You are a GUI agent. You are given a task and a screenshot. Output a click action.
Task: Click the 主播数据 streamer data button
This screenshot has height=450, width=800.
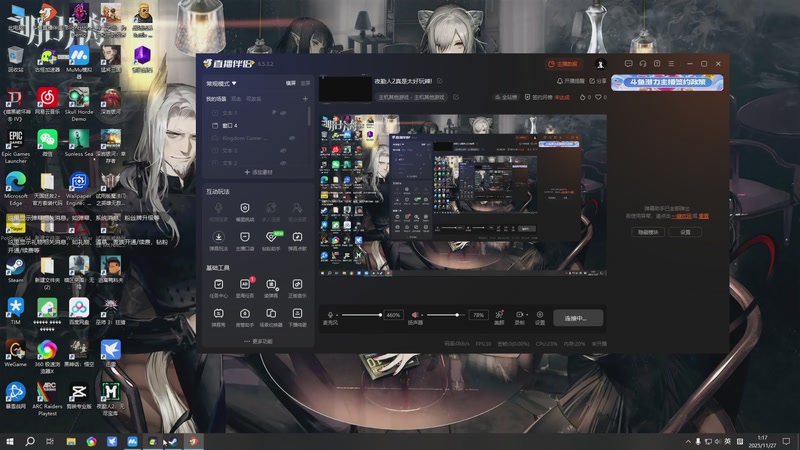tap(563, 64)
